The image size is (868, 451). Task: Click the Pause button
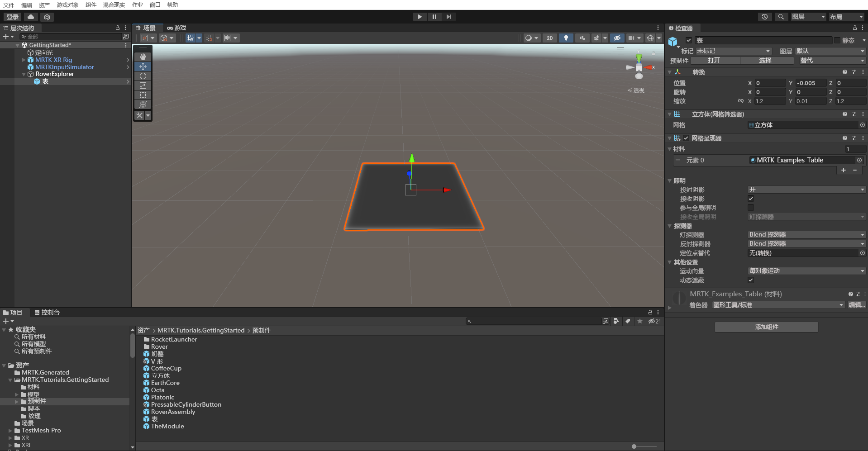434,17
